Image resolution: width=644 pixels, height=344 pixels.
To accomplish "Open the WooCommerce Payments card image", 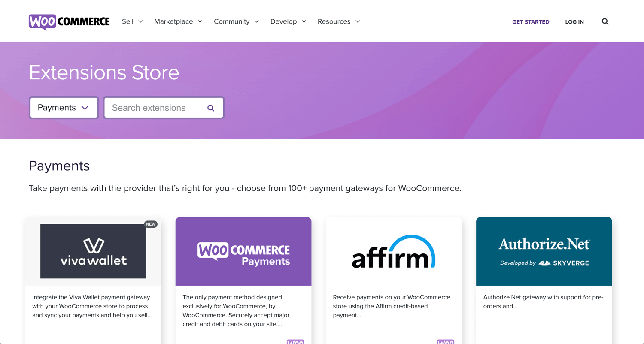I will tap(243, 251).
